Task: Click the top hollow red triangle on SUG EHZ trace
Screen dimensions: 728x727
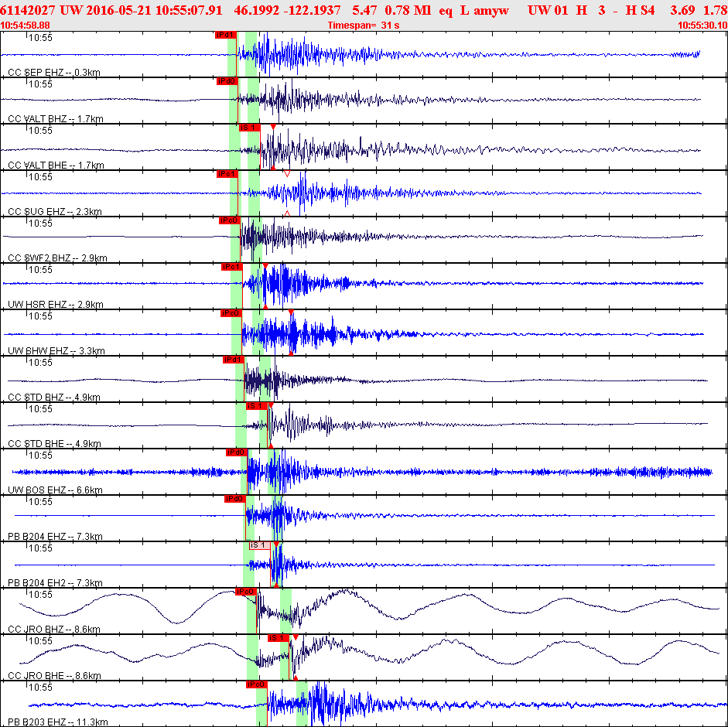Action: (x=287, y=173)
